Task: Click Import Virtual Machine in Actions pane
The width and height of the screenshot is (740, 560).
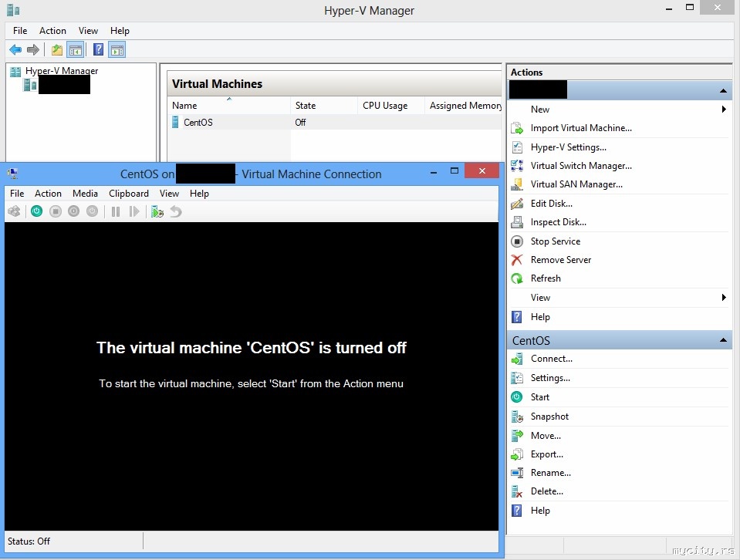Action: [x=580, y=128]
